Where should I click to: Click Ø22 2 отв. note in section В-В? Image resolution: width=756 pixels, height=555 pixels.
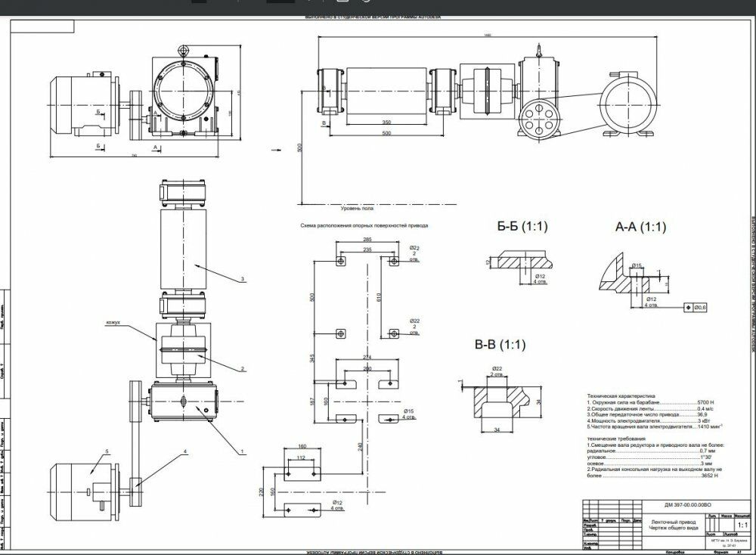coord(497,371)
